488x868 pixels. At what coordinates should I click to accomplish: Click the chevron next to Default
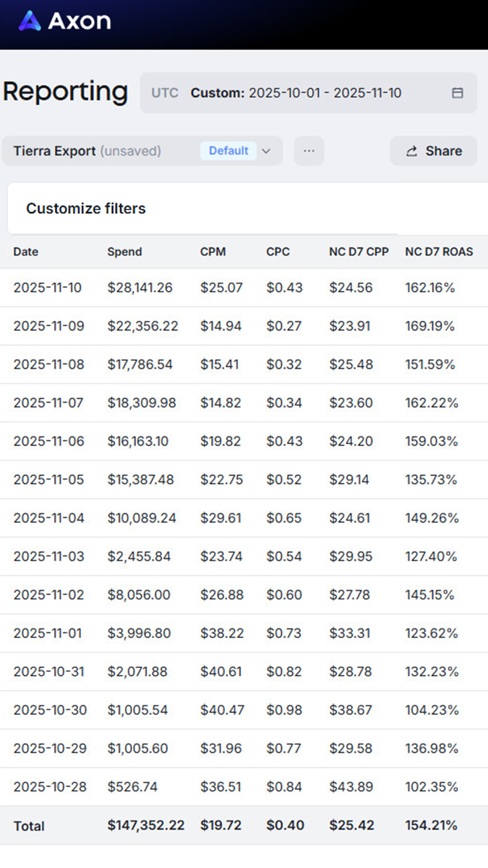coord(266,151)
